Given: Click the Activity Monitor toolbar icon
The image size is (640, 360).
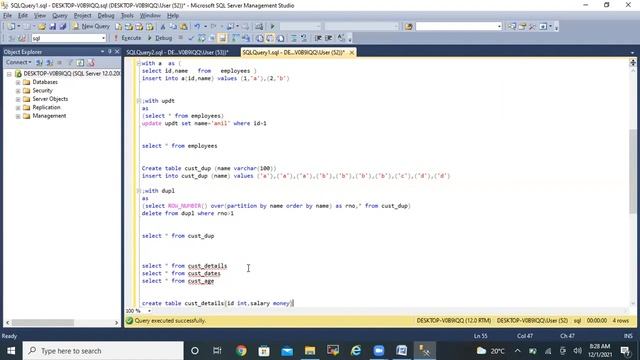Looking at the screenshot, I should point(259,27).
